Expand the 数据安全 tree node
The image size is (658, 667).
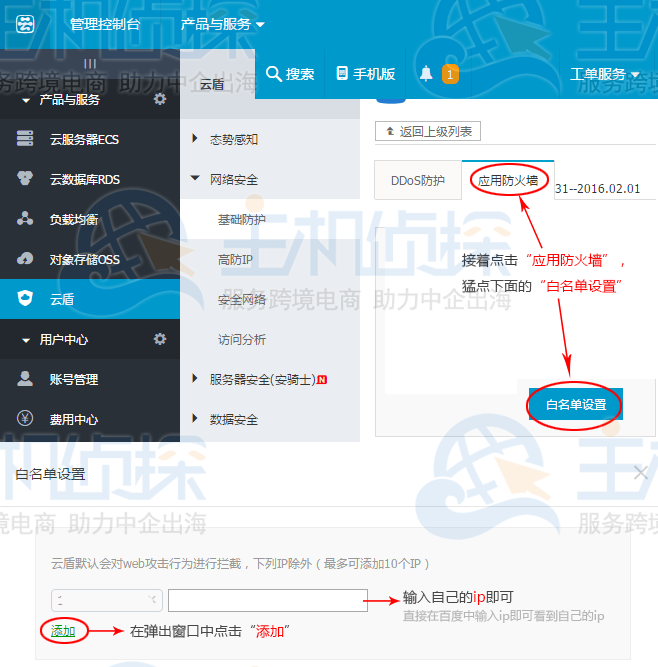pos(194,418)
